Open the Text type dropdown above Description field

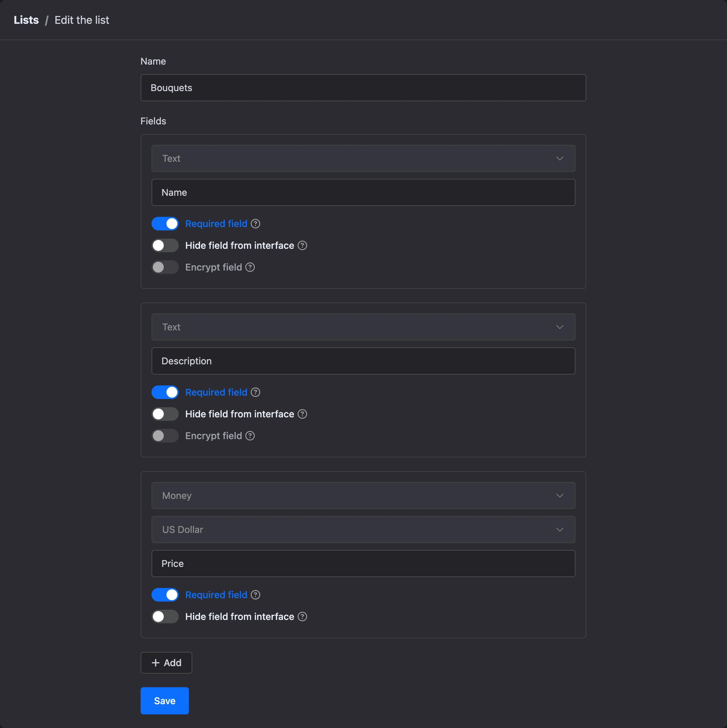click(x=363, y=327)
